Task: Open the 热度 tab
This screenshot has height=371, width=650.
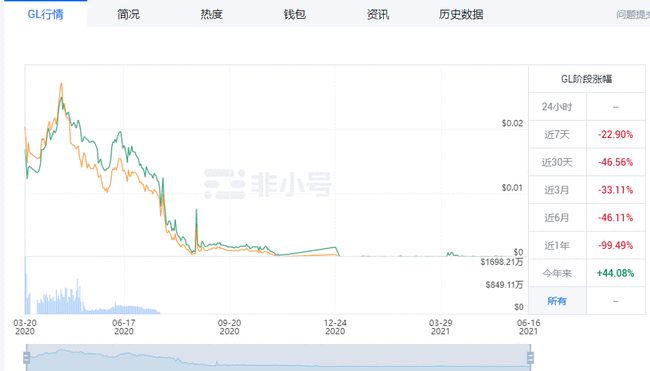Action: click(x=211, y=15)
